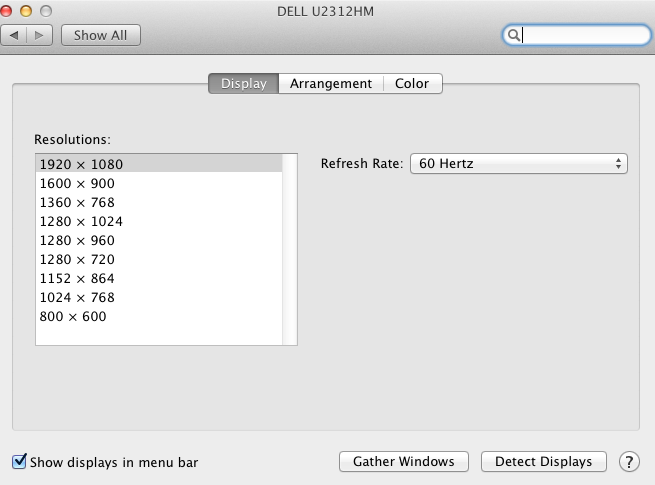Click the forward navigation arrow
This screenshot has height=485, width=655.
click(39, 35)
